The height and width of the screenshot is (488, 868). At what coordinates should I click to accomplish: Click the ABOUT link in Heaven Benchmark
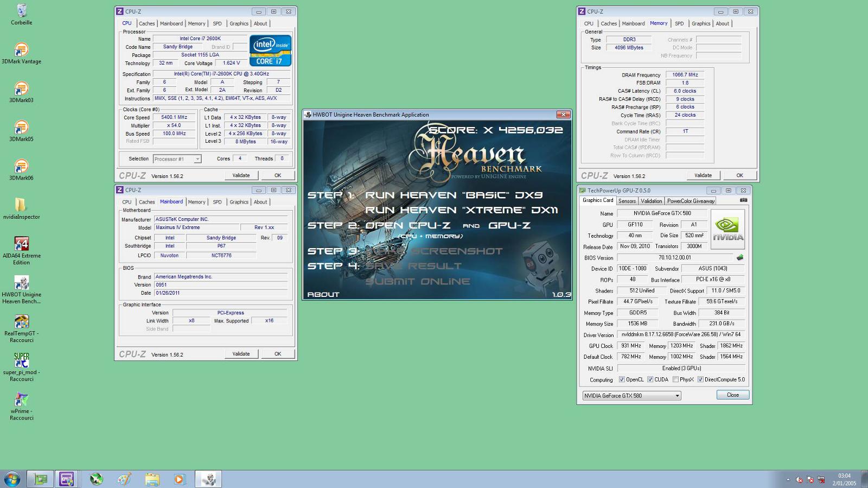tap(323, 294)
